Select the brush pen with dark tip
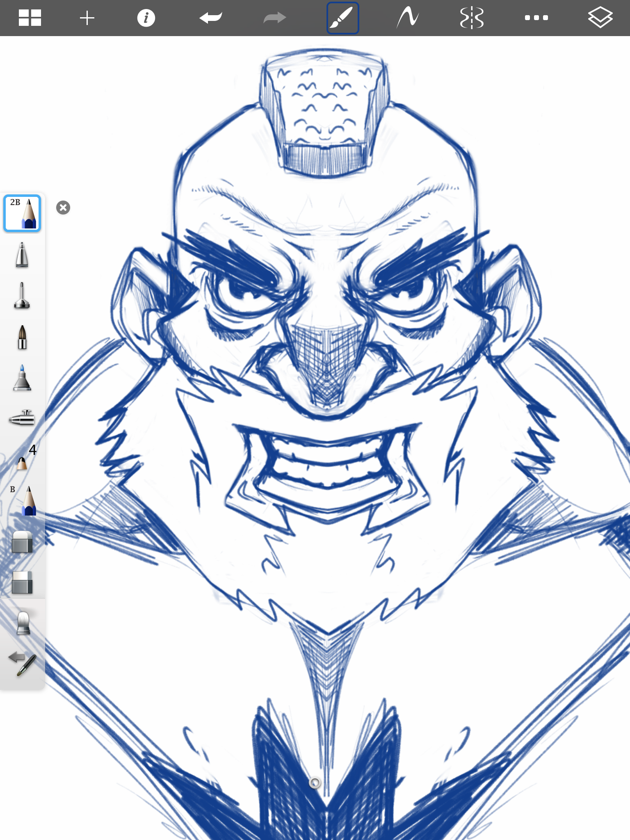630x840 pixels. tap(22, 337)
